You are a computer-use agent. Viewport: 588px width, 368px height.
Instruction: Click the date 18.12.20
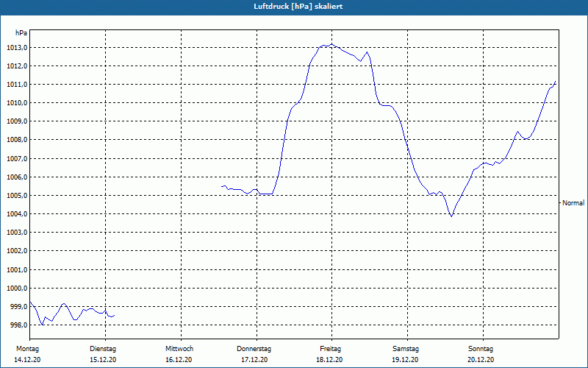click(329, 360)
